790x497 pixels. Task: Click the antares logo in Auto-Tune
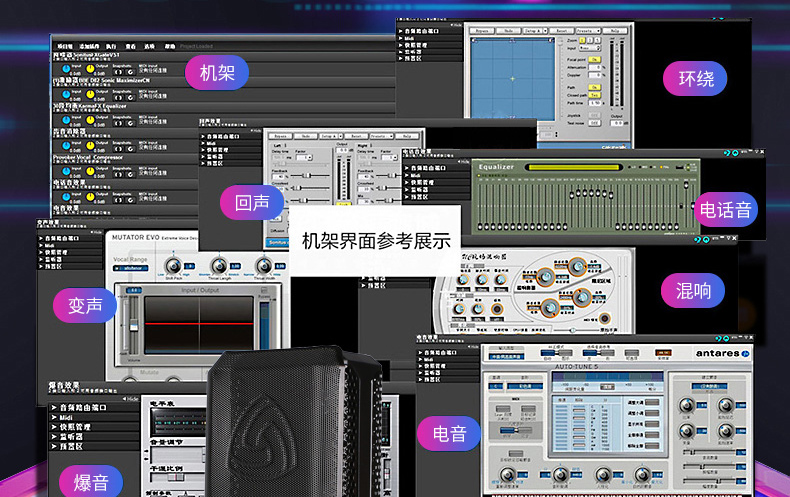point(722,353)
